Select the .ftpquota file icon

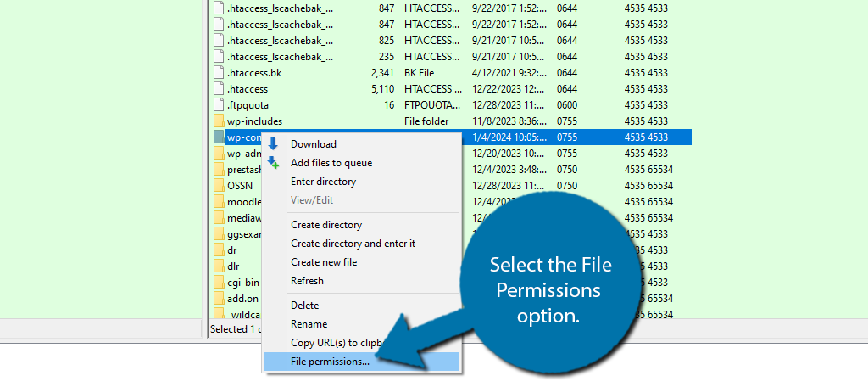coord(219,105)
